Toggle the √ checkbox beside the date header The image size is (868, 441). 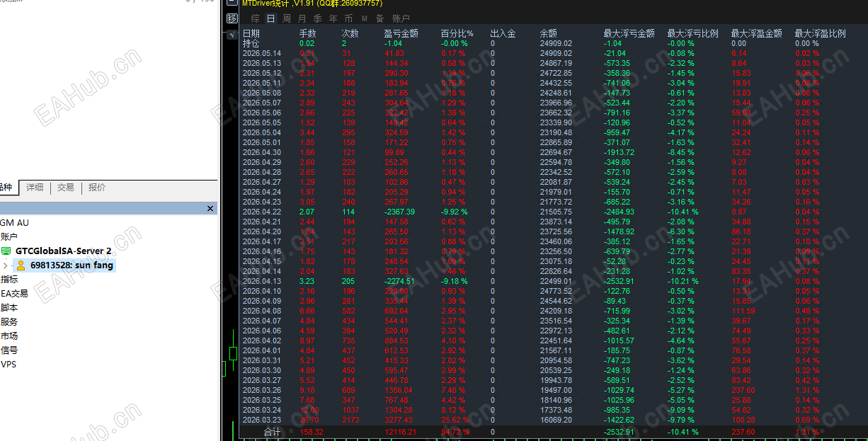232,34
